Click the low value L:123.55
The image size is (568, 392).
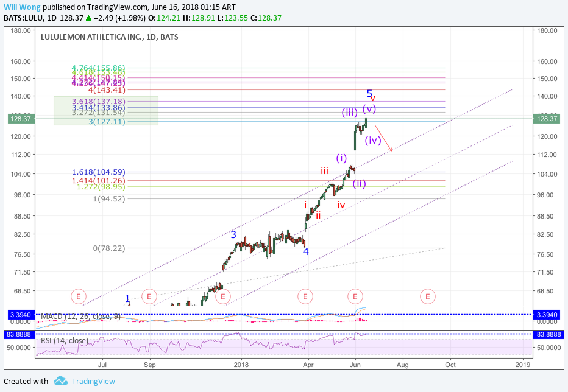(232, 18)
